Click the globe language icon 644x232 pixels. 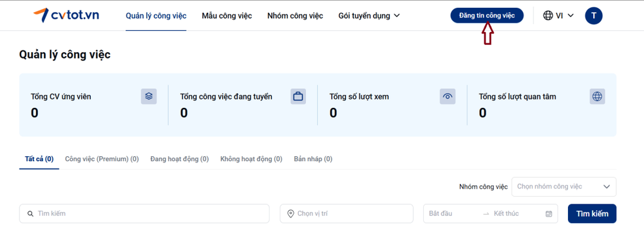point(548,15)
